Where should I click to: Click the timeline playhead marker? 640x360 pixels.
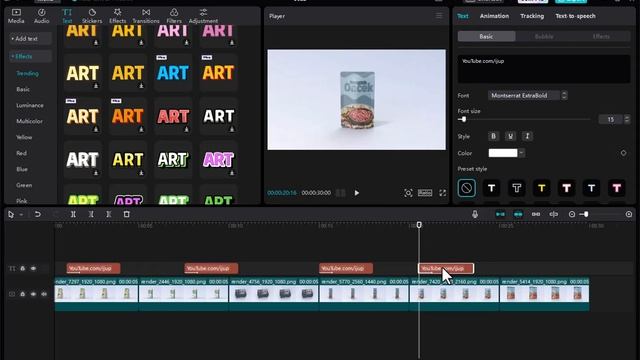click(x=419, y=225)
